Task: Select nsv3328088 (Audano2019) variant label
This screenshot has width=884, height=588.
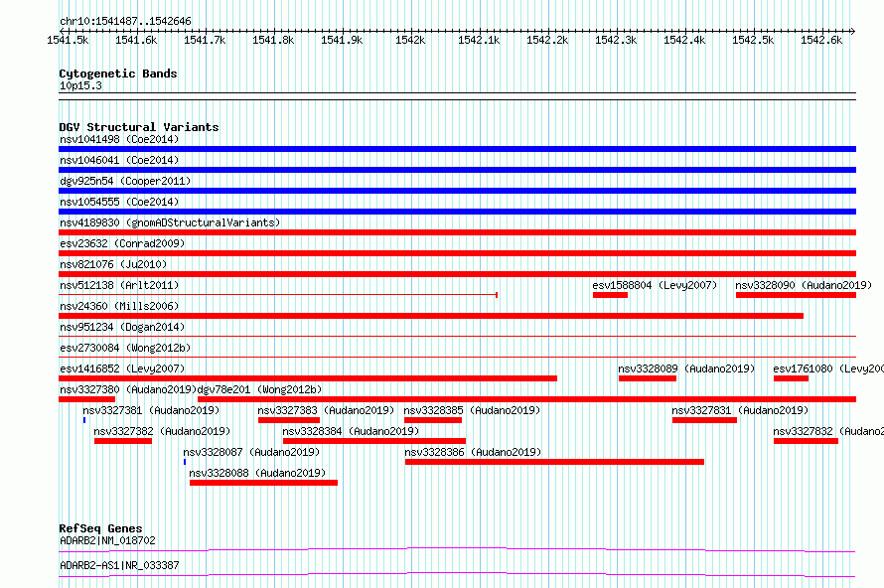Action: [x=257, y=473]
